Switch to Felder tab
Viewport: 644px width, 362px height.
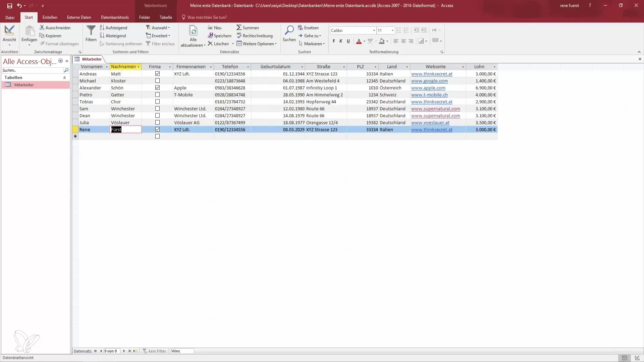[x=145, y=17]
